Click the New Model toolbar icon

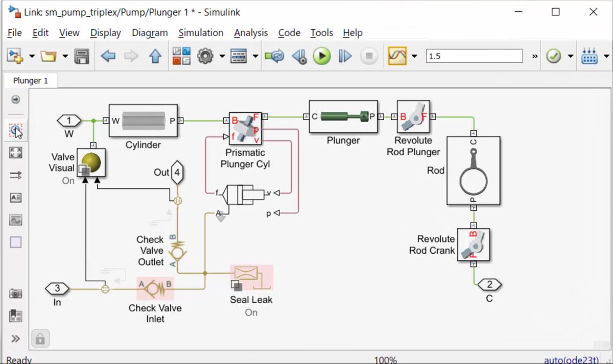[x=16, y=56]
